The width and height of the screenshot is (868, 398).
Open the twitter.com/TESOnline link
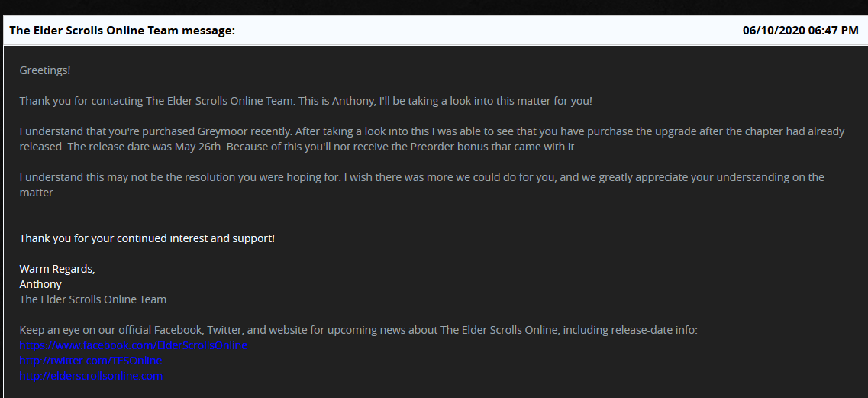(x=91, y=361)
